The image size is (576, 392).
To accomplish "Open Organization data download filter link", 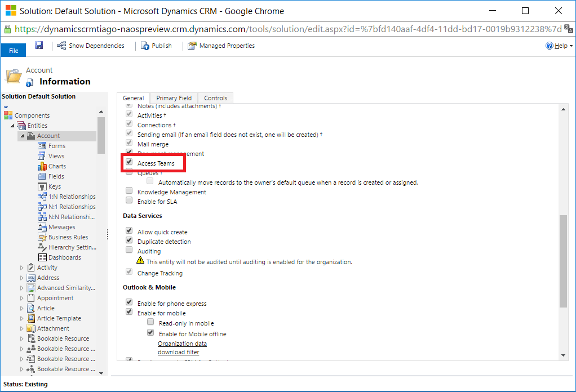I will click(182, 348).
